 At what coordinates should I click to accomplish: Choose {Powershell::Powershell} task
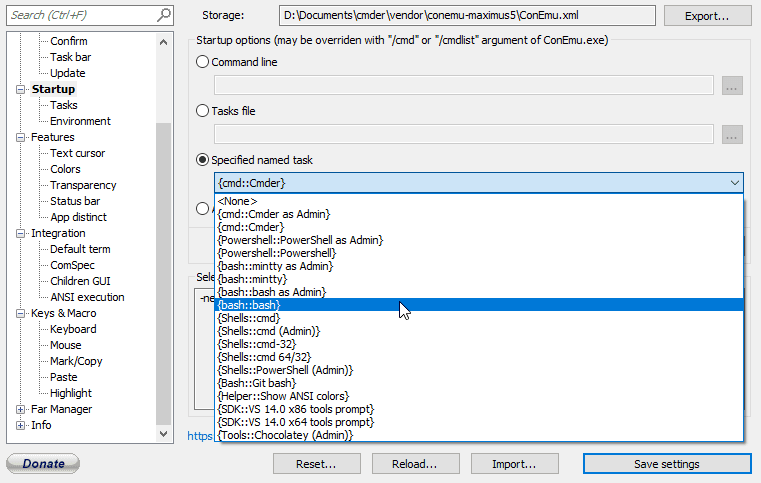click(479, 253)
